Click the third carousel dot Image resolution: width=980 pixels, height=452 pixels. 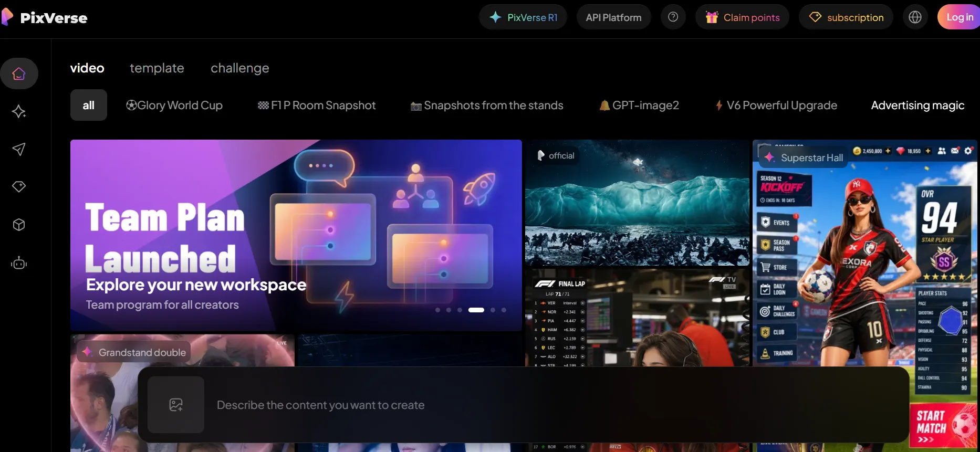[460, 310]
